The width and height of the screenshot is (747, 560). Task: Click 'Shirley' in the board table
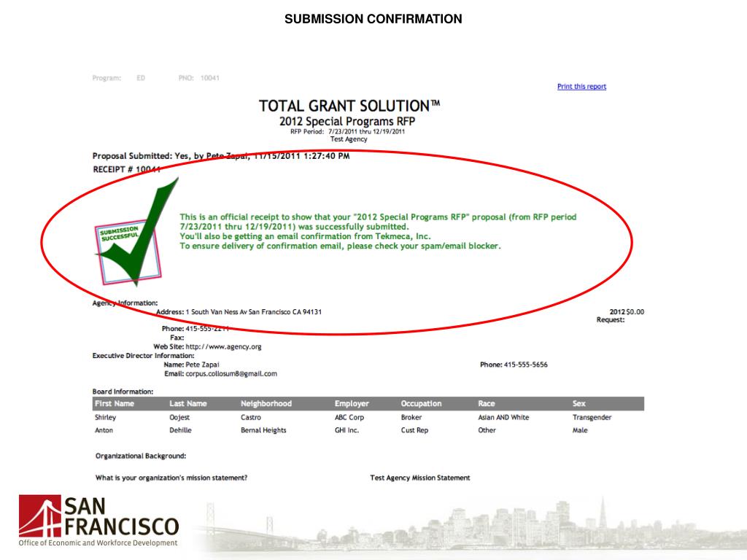(105, 417)
